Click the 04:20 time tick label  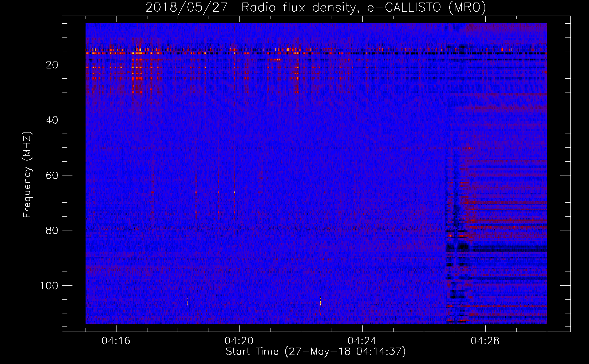click(239, 341)
